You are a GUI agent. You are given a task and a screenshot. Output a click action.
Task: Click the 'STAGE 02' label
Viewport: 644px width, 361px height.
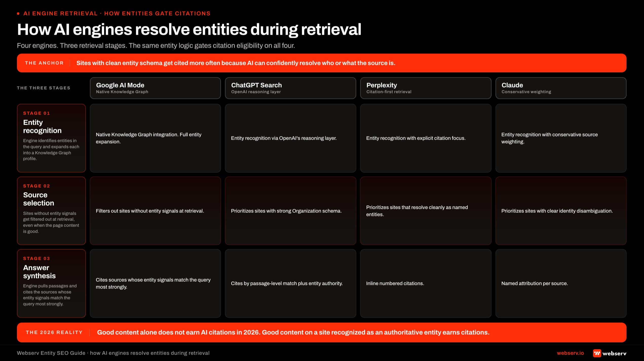point(36,186)
